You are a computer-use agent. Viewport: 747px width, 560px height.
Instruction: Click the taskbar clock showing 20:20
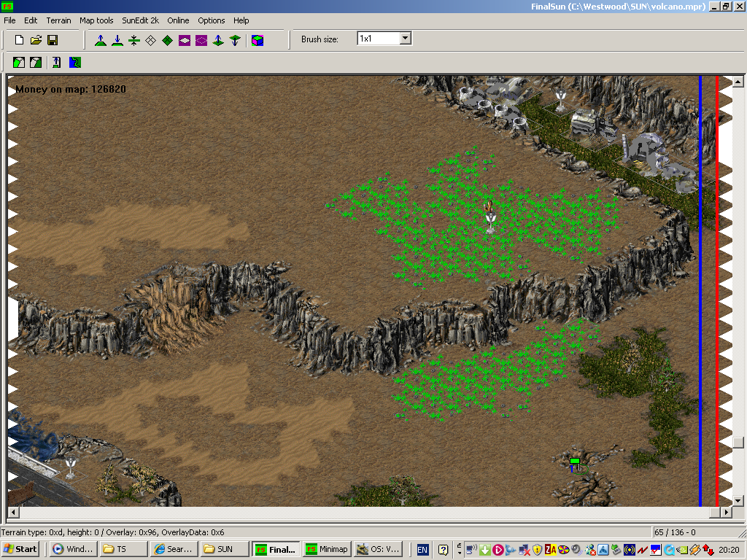(729, 550)
